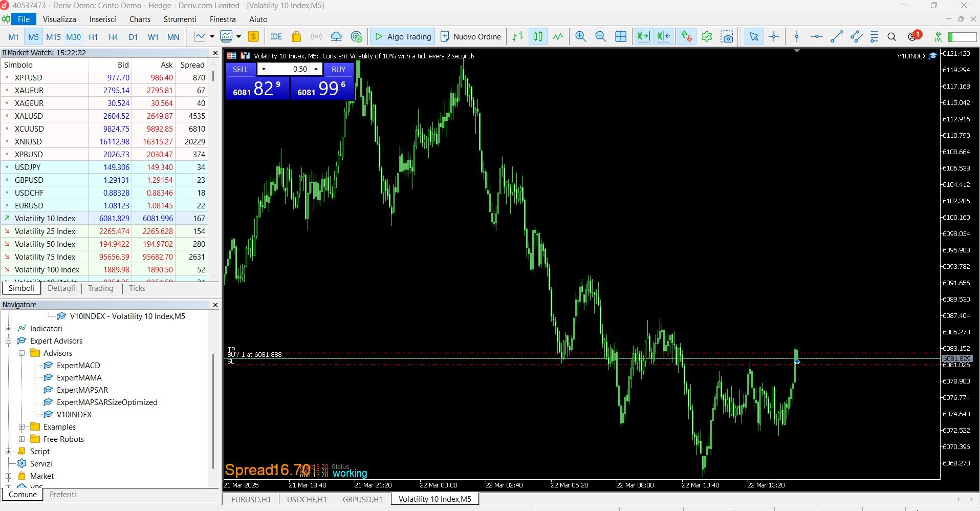The height and width of the screenshot is (511, 980).
Task: Switch chart to line chart type
Action: pyautogui.click(x=558, y=37)
